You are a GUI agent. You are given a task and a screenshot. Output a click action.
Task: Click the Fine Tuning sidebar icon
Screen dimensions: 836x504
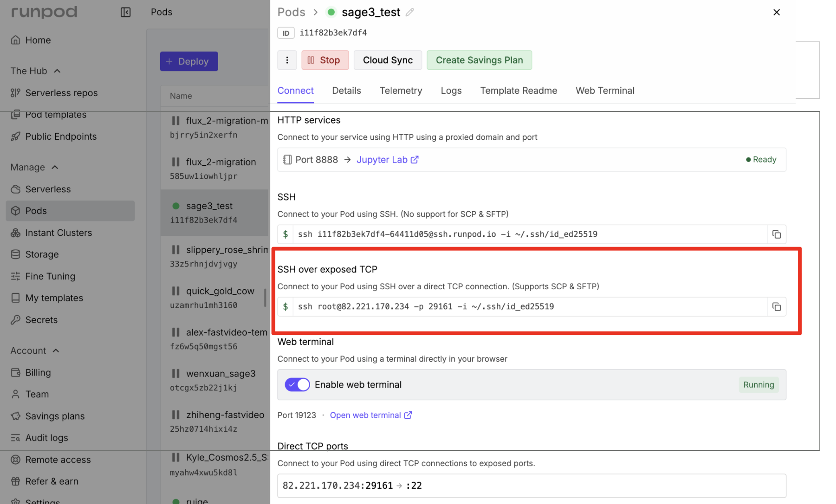coord(16,276)
